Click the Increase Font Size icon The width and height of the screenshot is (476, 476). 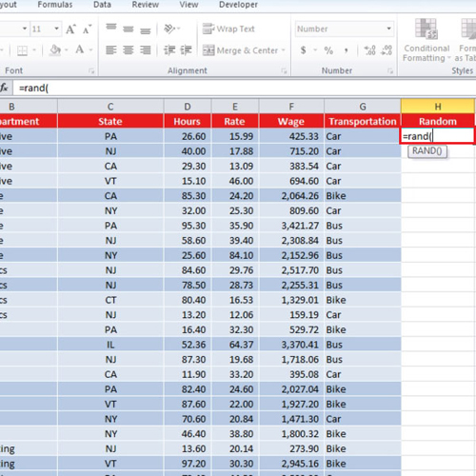click(x=70, y=30)
